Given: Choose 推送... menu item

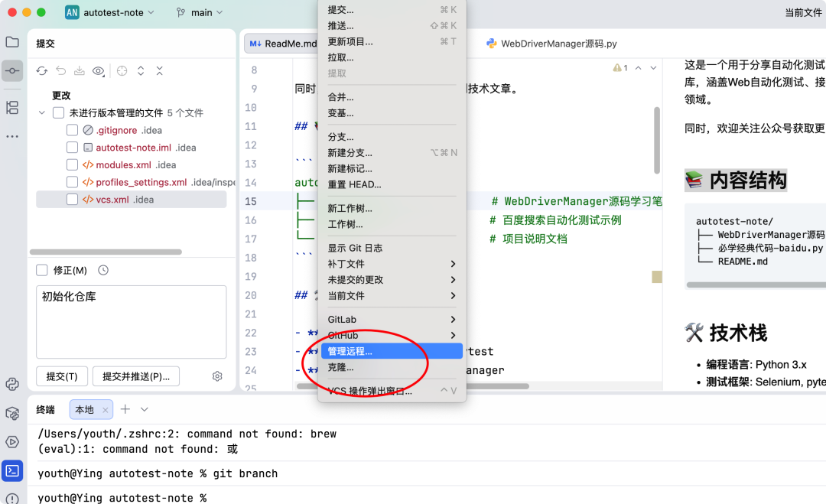Looking at the screenshot, I should click(x=392, y=26).
